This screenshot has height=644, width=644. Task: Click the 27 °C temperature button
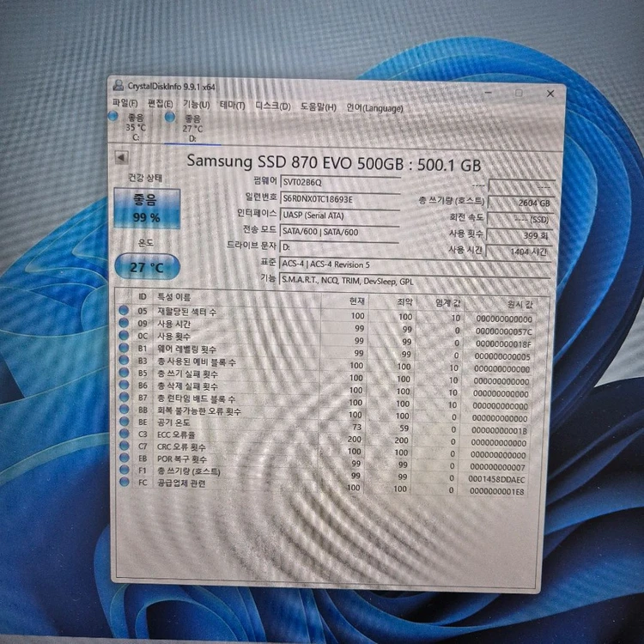pos(147,267)
